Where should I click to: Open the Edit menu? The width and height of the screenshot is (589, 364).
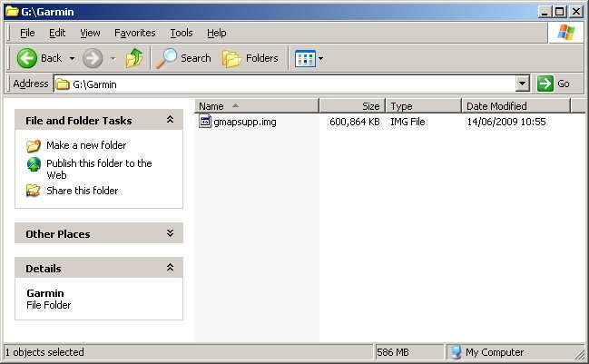click(57, 33)
